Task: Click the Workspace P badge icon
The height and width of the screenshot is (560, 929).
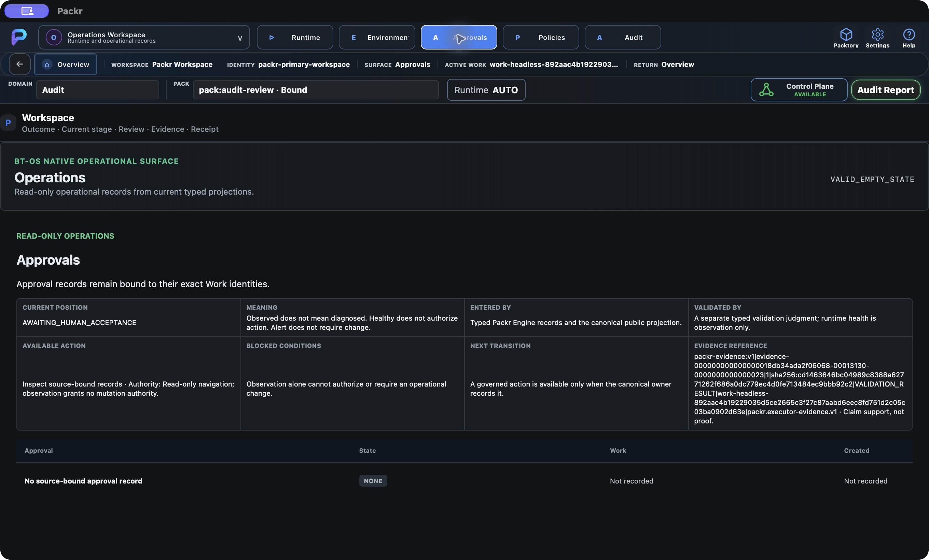Action: pos(8,123)
